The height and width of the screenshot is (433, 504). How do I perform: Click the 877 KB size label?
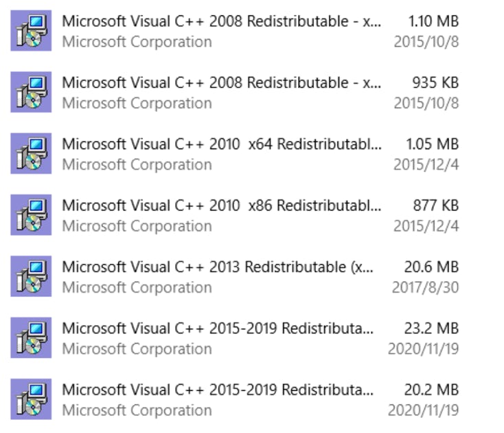point(436,206)
